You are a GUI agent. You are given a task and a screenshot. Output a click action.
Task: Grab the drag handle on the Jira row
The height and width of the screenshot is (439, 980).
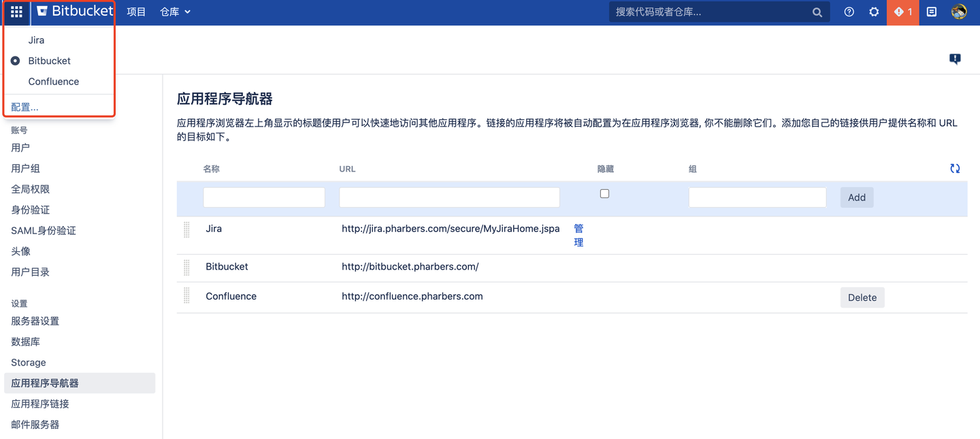click(x=186, y=229)
